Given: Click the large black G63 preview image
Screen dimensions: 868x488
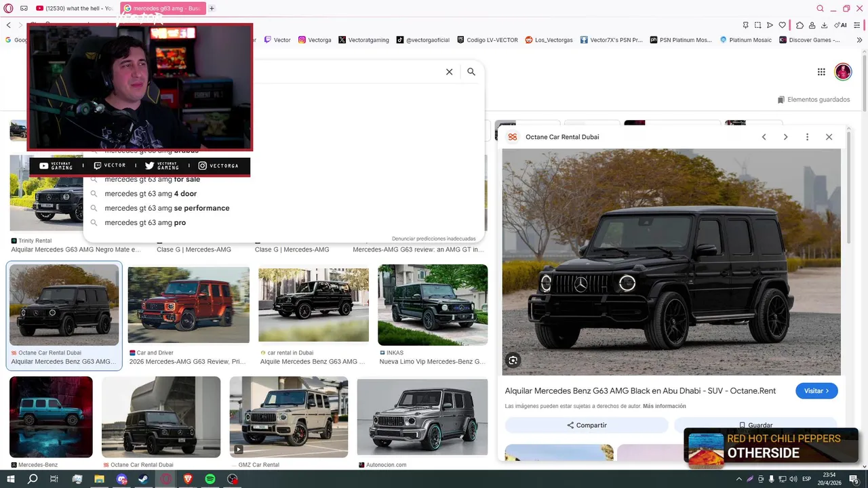Looking at the screenshot, I should (671, 262).
